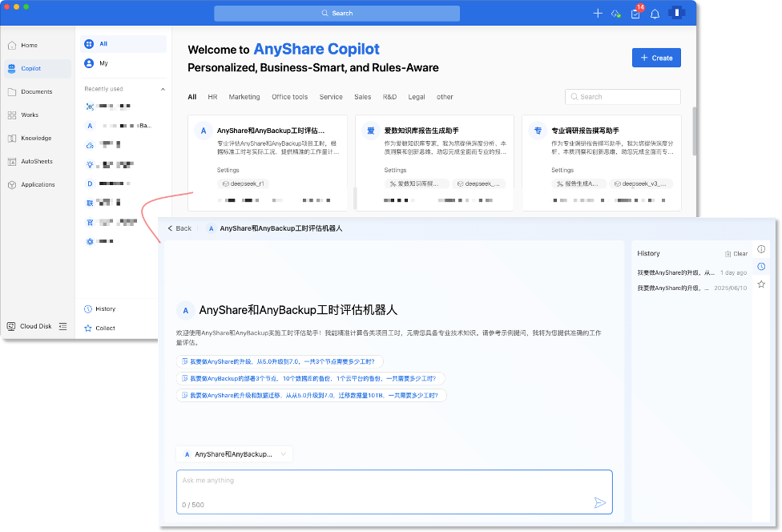Image resolution: width=782 pixels, height=532 pixels.
Task: Switch to the Office tools tab
Action: (x=289, y=97)
